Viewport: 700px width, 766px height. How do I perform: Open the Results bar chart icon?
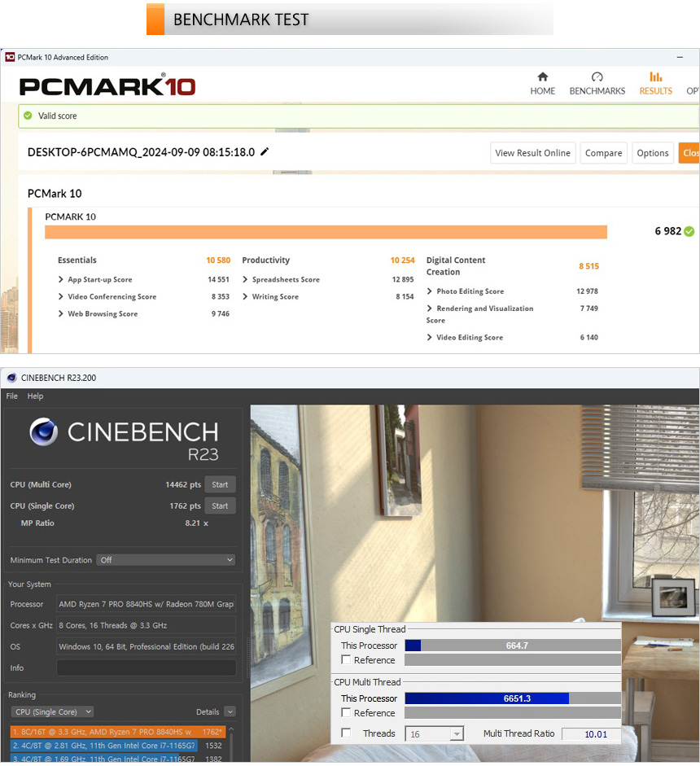click(x=655, y=77)
